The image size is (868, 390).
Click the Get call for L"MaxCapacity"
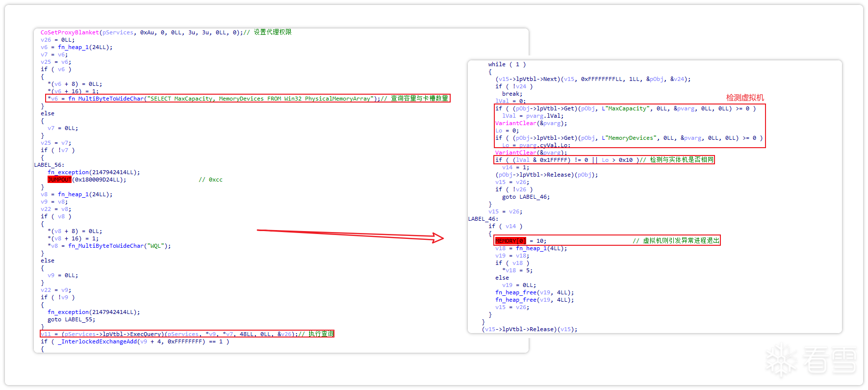click(626, 108)
